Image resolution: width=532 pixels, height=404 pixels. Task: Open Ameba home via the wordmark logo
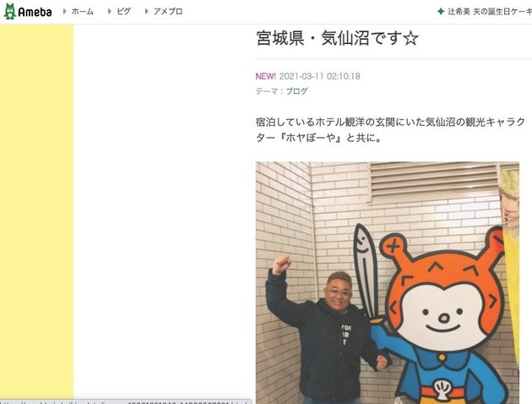(35, 12)
